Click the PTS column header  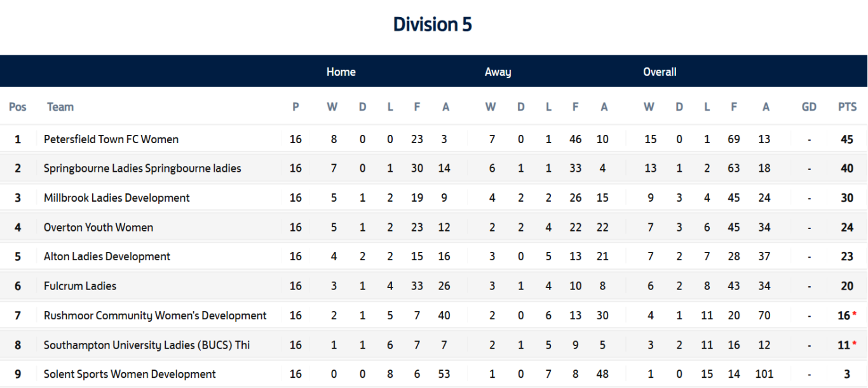pyautogui.click(x=847, y=107)
